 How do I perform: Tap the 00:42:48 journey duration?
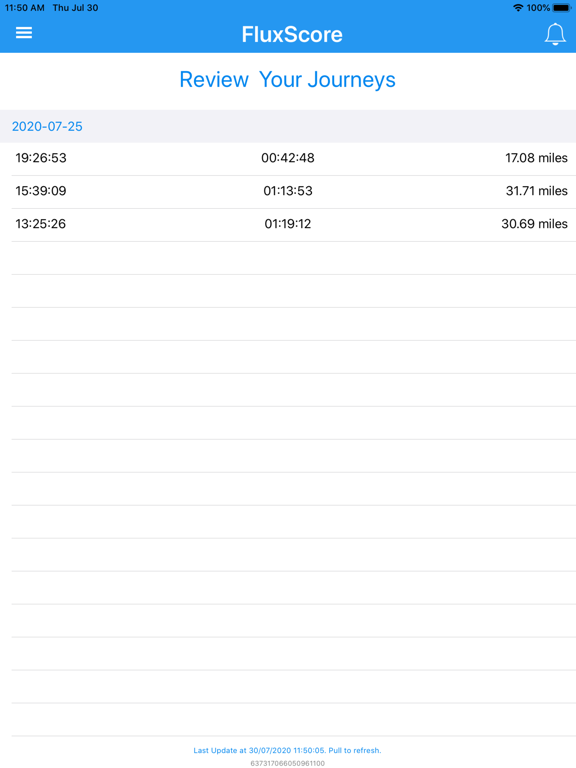click(x=288, y=158)
